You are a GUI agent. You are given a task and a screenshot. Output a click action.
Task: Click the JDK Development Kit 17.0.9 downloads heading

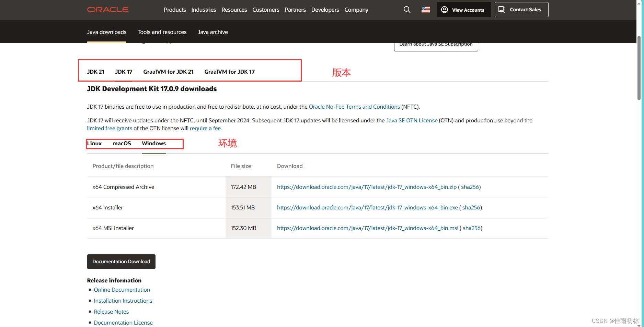click(x=152, y=89)
